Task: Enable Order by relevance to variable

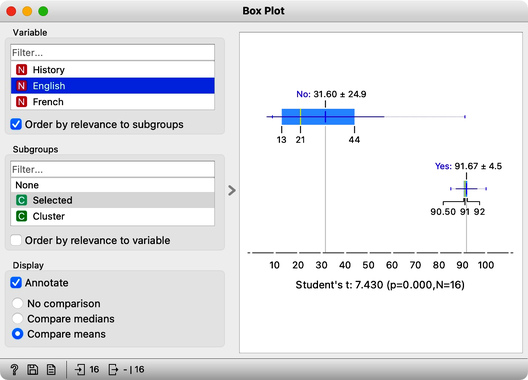Action: pos(16,240)
